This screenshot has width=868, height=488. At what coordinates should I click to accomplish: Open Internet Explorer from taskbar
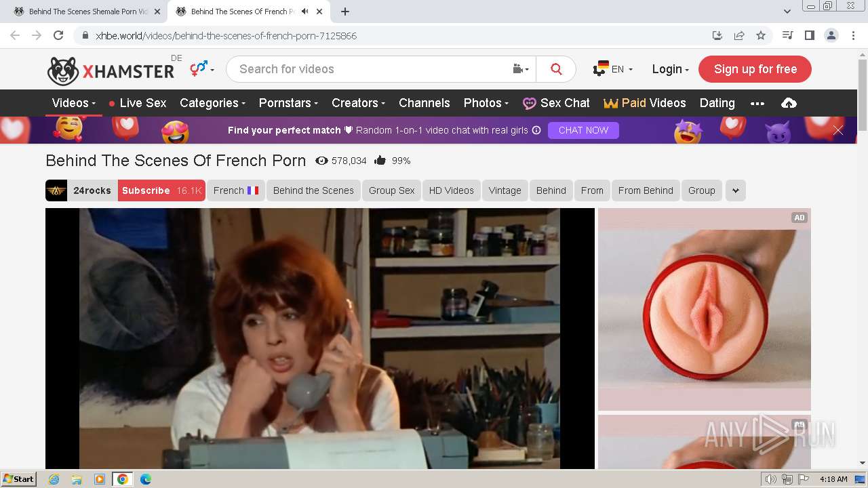tap(54, 479)
